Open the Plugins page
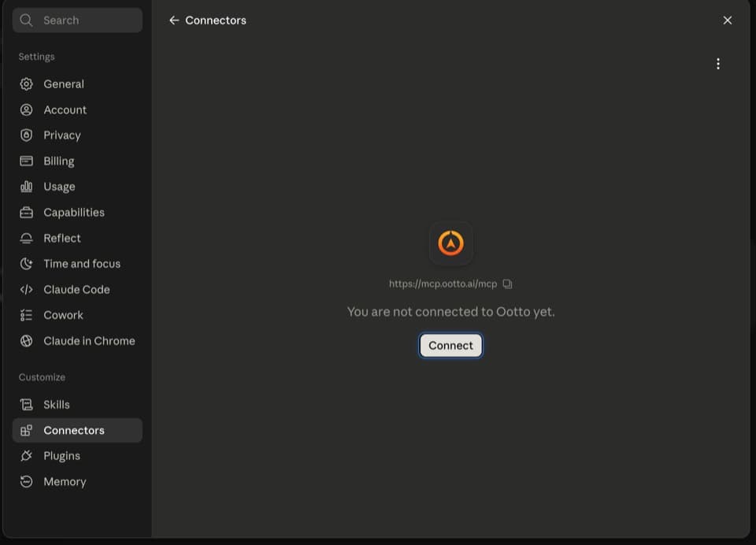 77,456
